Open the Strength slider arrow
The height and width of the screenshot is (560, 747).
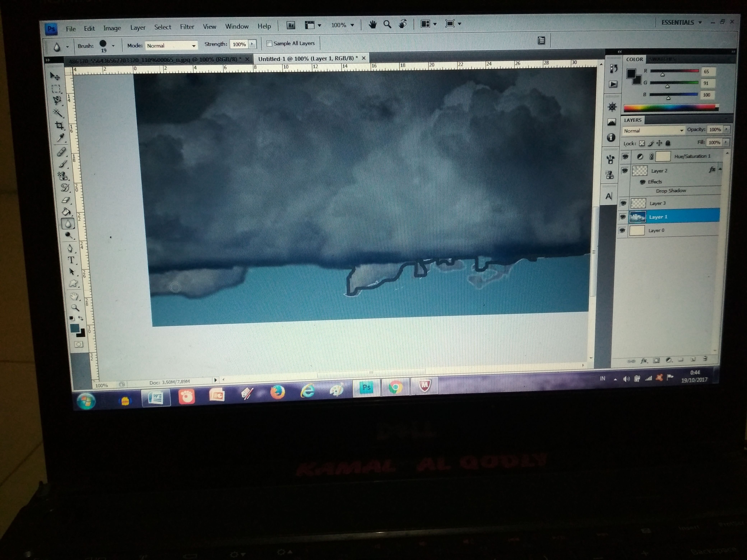pos(252,44)
